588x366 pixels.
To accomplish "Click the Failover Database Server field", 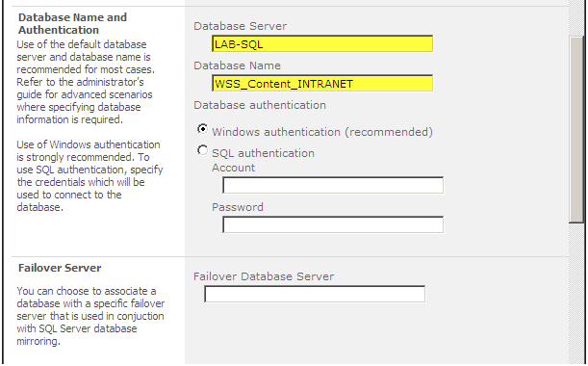I will click(315, 294).
